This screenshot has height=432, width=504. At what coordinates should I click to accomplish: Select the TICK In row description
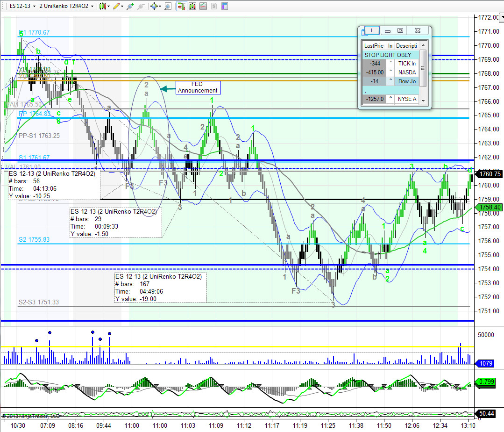tap(406, 64)
